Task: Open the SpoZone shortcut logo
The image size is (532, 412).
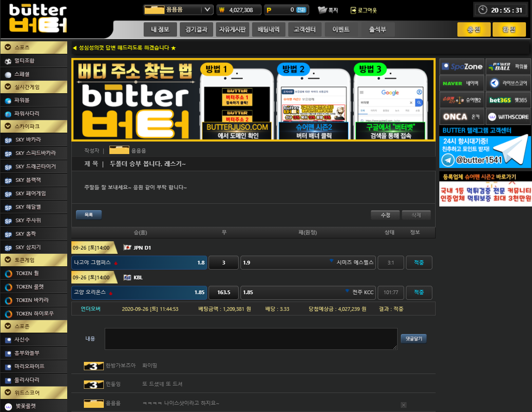Action: coord(462,66)
